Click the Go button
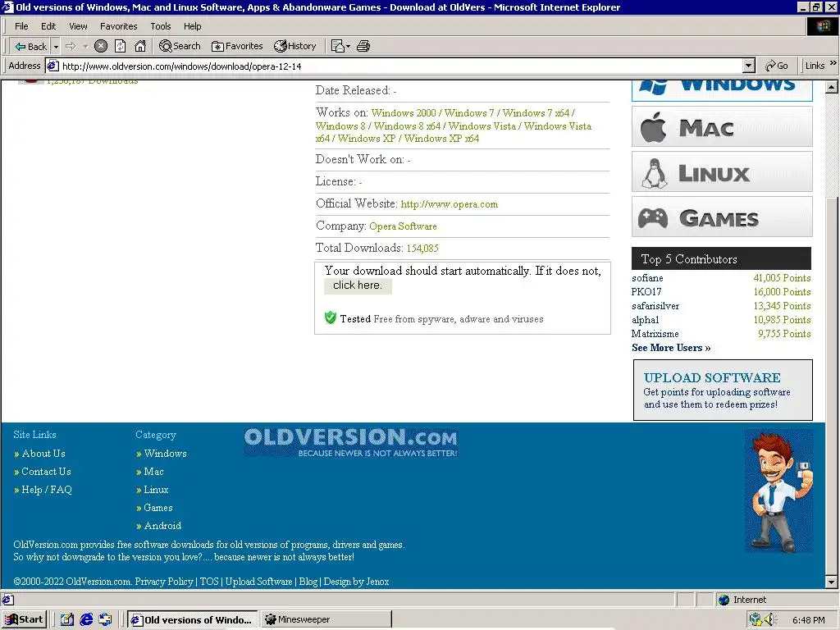Viewport: 840px width, 630px height. 777,66
